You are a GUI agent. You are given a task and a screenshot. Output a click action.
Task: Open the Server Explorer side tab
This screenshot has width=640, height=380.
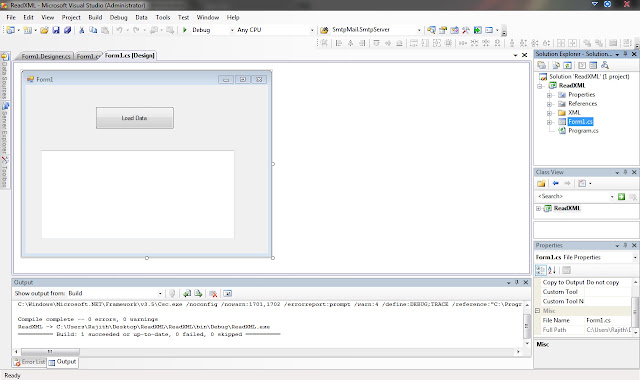(4, 127)
